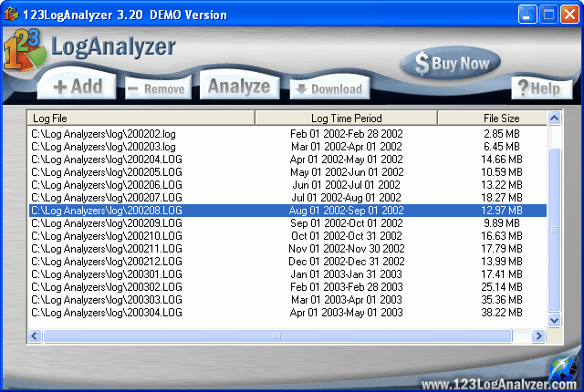Viewport: 584px width, 392px height.
Task: Click the 14.66 MB file size
Action: (x=502, y=160)
